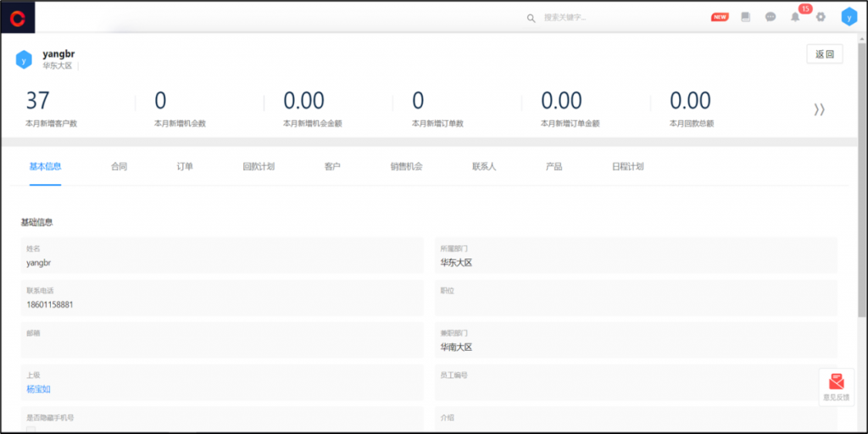
Task: Click the user avatar in top bar
Action: tap(849, 17)
